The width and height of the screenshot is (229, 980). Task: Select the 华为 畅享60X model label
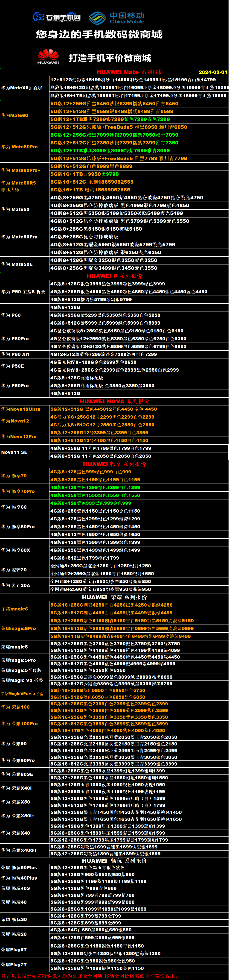(x=16, y=550)
